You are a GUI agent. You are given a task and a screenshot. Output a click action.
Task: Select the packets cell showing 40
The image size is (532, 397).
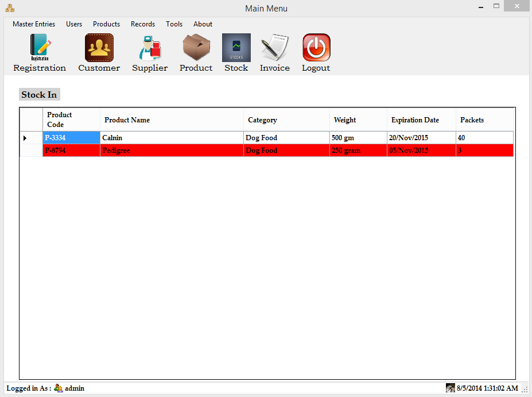(484, 137)
